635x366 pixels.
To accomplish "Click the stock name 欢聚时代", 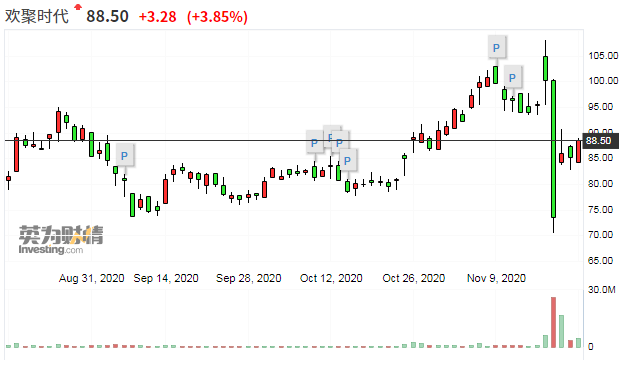I will click(x=36, y=16).
